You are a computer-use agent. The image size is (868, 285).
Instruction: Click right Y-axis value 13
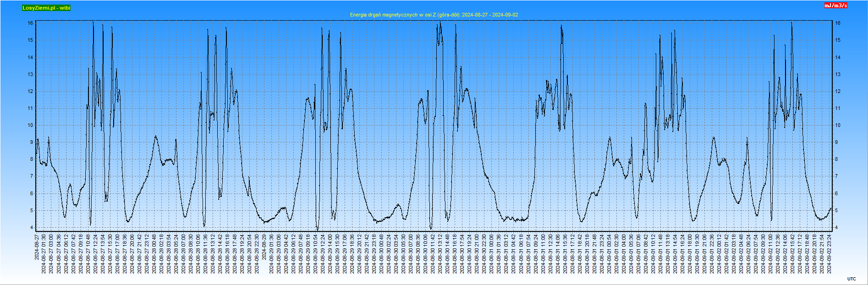click(837, 74)
